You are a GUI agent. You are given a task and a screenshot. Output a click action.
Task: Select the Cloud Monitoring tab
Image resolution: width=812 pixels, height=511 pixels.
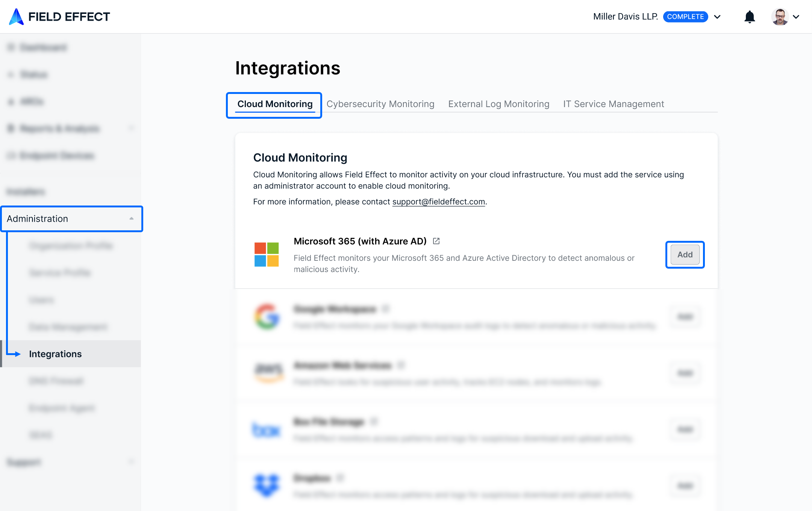tap(275, 104)
